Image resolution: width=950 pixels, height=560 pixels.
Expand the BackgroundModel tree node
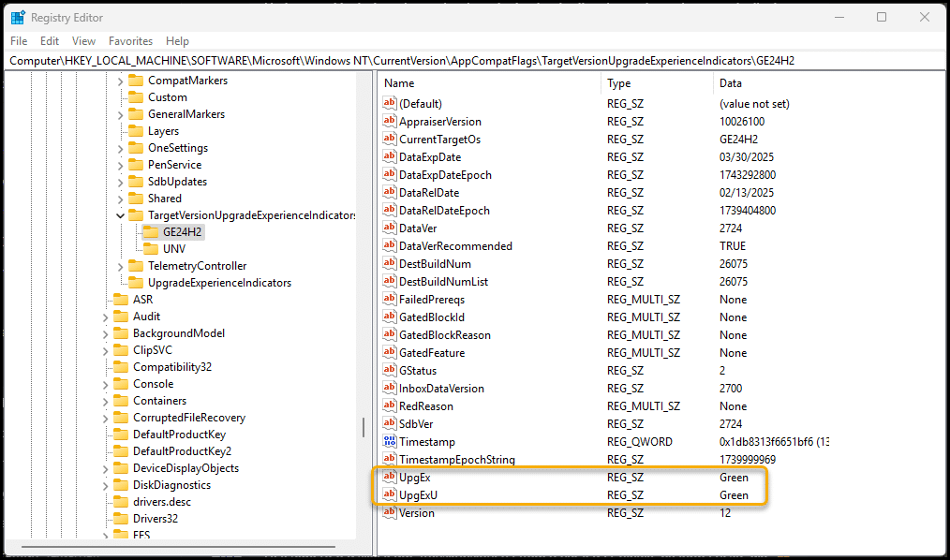click(105, 333)
